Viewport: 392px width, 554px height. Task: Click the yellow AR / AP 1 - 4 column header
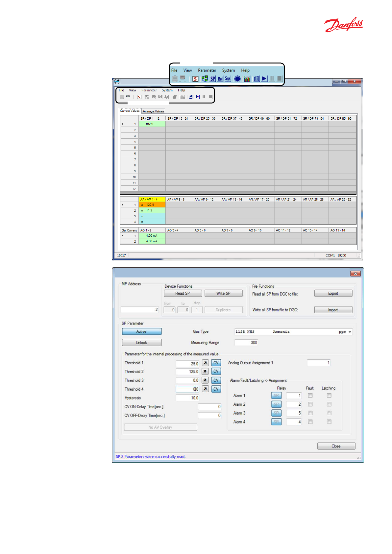tap(152, 199)
